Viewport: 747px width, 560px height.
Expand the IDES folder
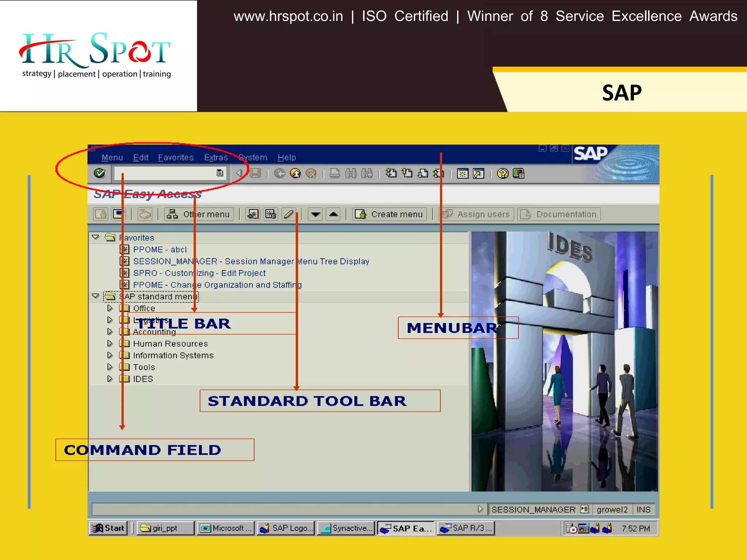click(110, 379)
